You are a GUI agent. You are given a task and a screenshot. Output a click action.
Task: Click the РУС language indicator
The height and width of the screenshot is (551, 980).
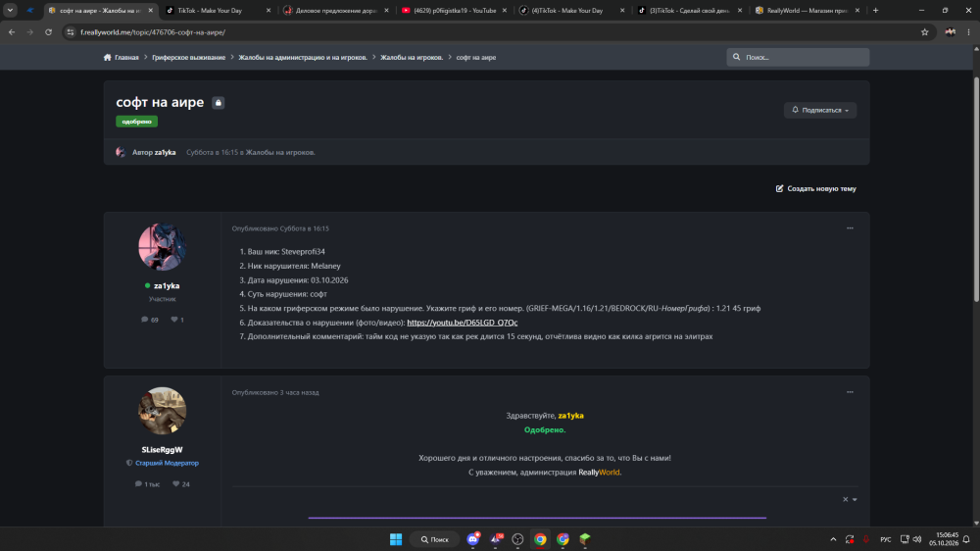[x=886, y=539]
